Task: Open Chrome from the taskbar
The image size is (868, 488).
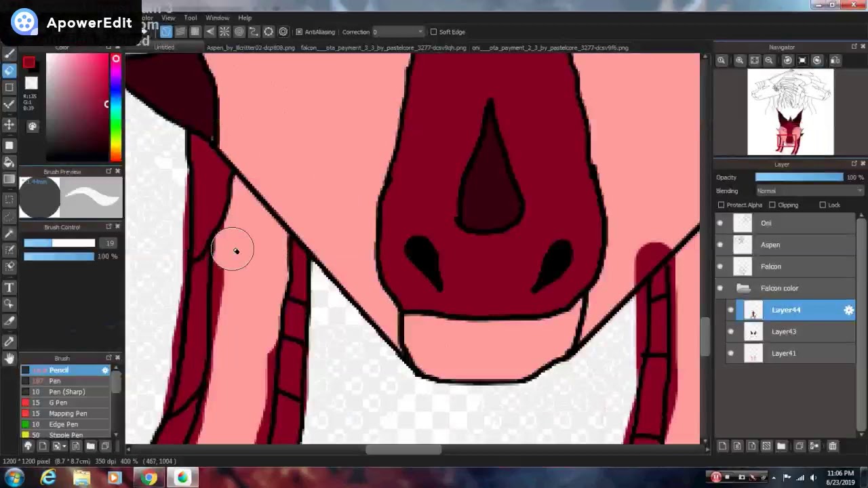Action: coord(149,478)
